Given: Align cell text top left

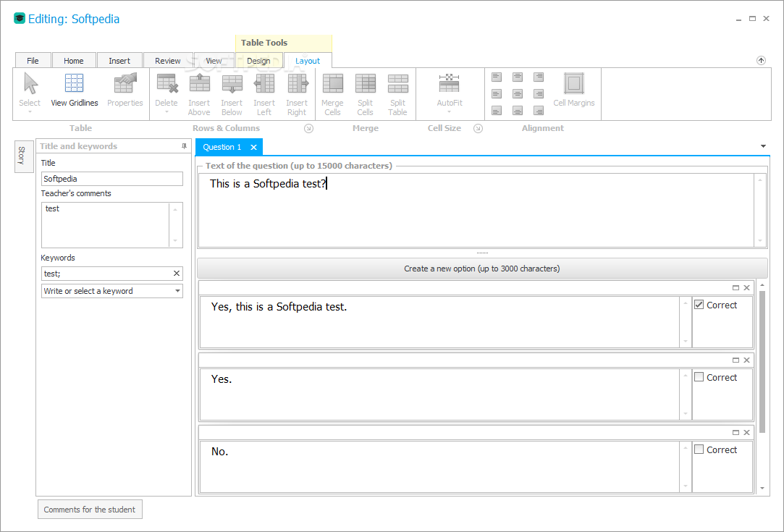Looking at the screenshot, I should [497, 77].
